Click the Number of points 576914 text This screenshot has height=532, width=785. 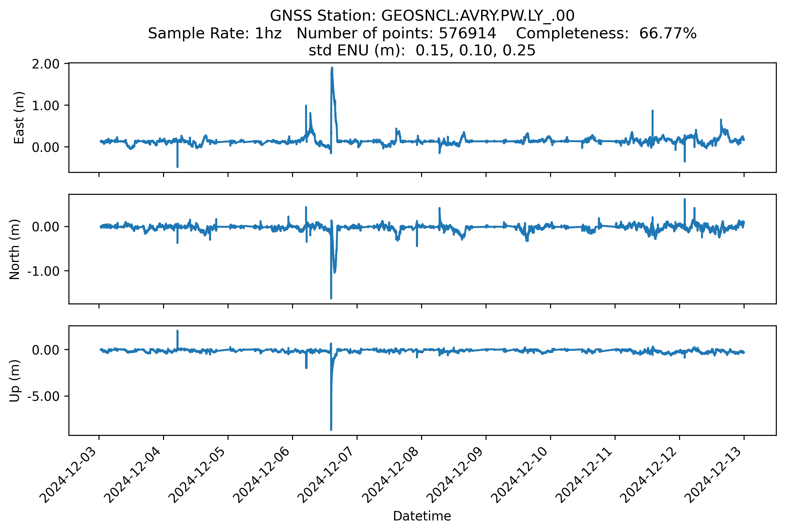(396, 33)
